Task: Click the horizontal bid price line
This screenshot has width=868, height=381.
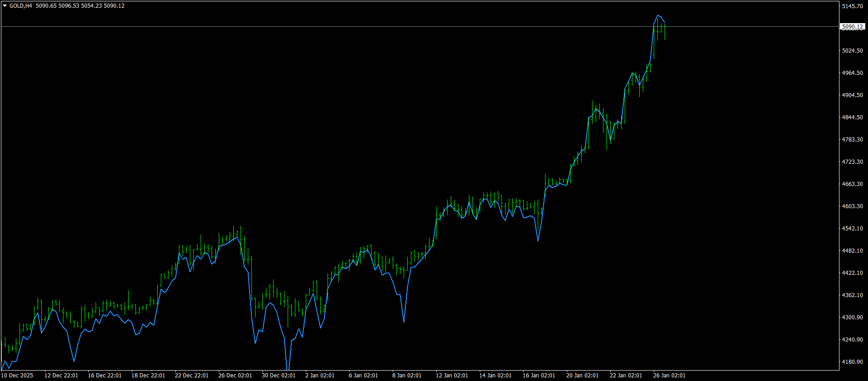Action: (420, 27)
